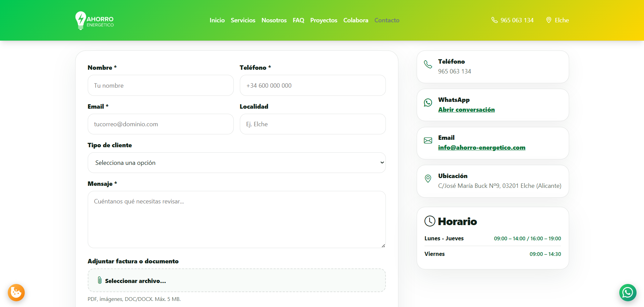Viewport: 644px width, 307px height.
Task: Click the phone icon in header
Action: point(494,20)
